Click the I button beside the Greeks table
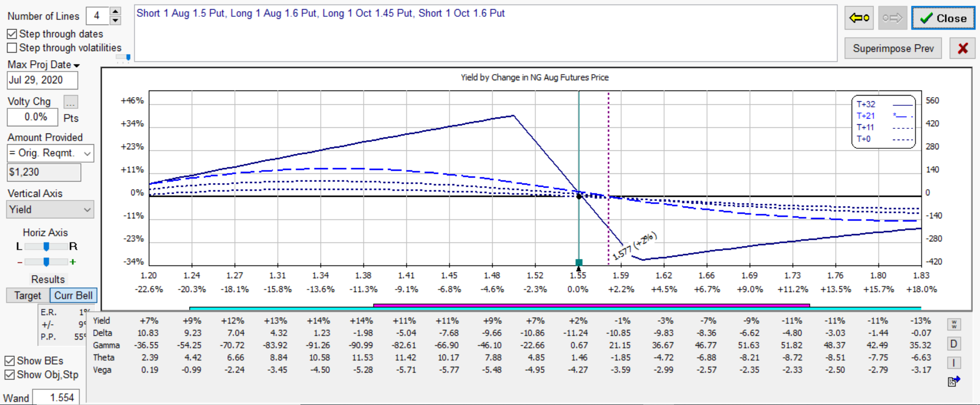The image size is (980, 405). [x=954, y=363]
